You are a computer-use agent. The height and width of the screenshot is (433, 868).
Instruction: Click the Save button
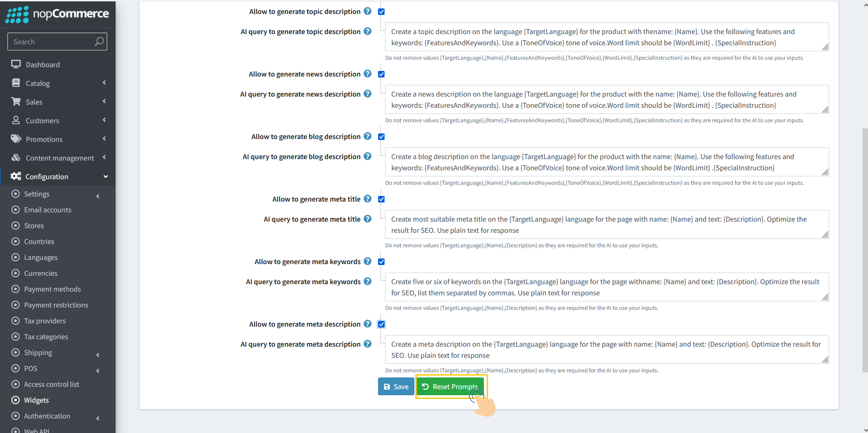(x=395, y=386)
